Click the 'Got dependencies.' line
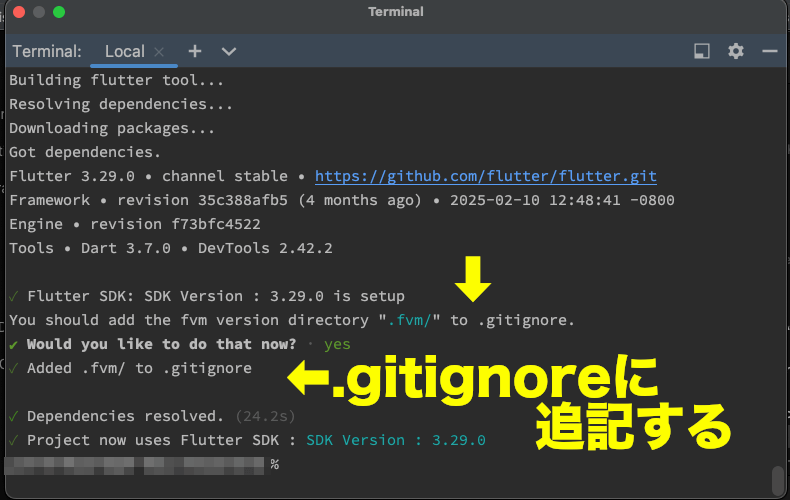790x500 pixels. click(85, 152)
